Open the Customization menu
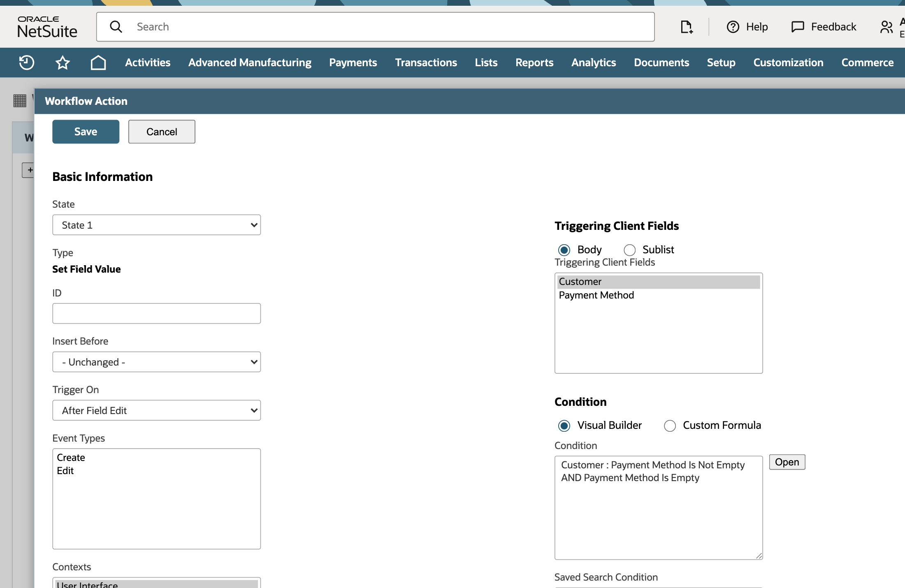The height and width of the screenshot is (588, 905). coord(788,63)
